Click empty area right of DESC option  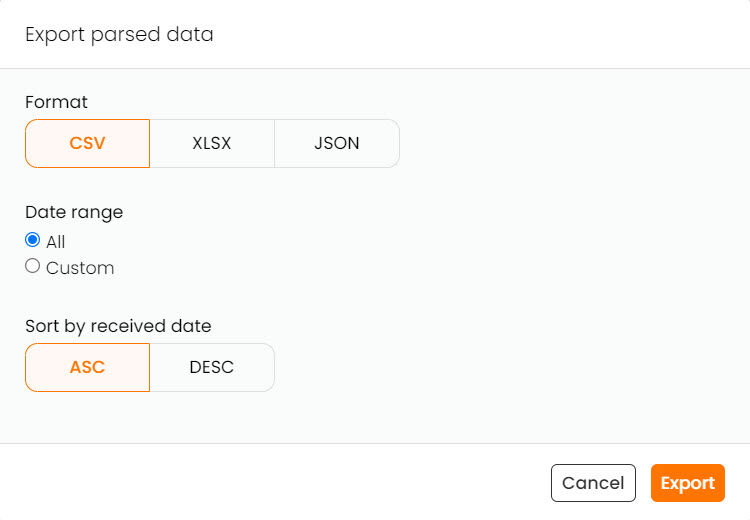pos(500,367)
